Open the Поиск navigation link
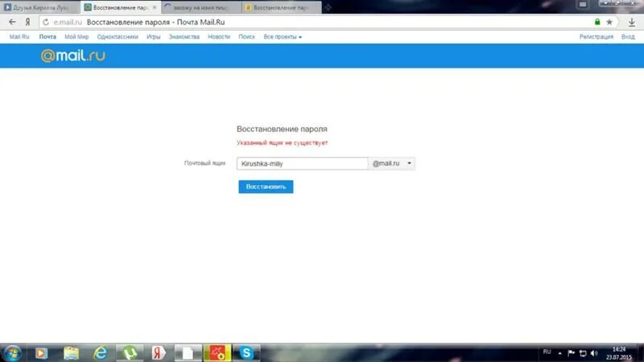The height and width of the screenshot is (362, 644). 246,36
